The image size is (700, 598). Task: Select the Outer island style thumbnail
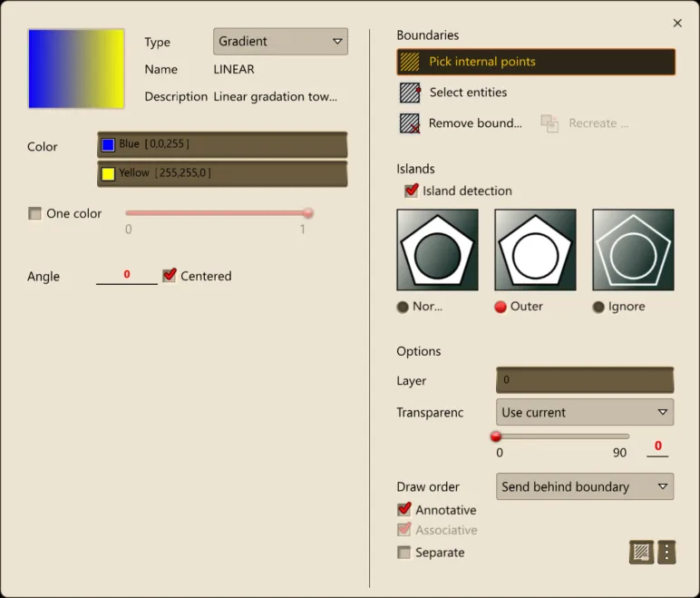pos(535,250)
